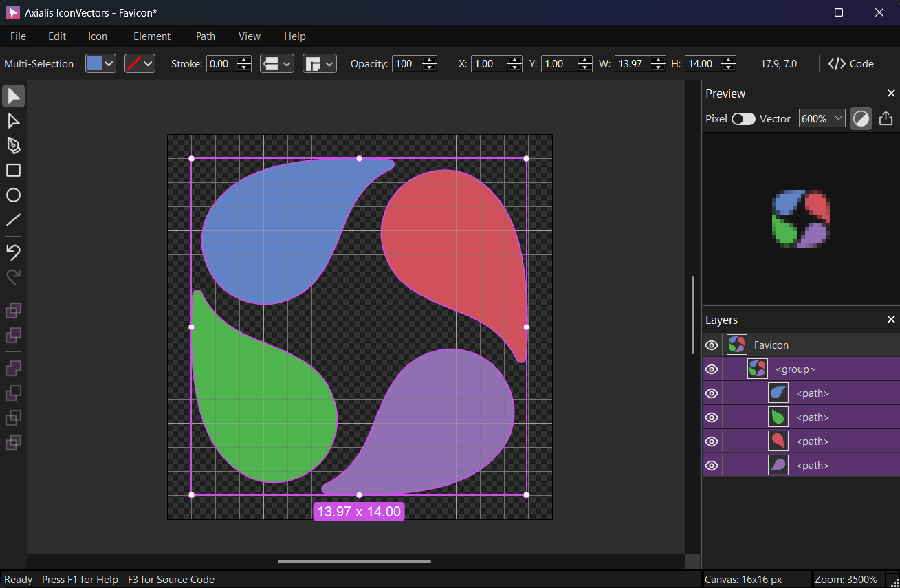Toggle the preview background contrast icon
The image size is (900, 588).
861,118
